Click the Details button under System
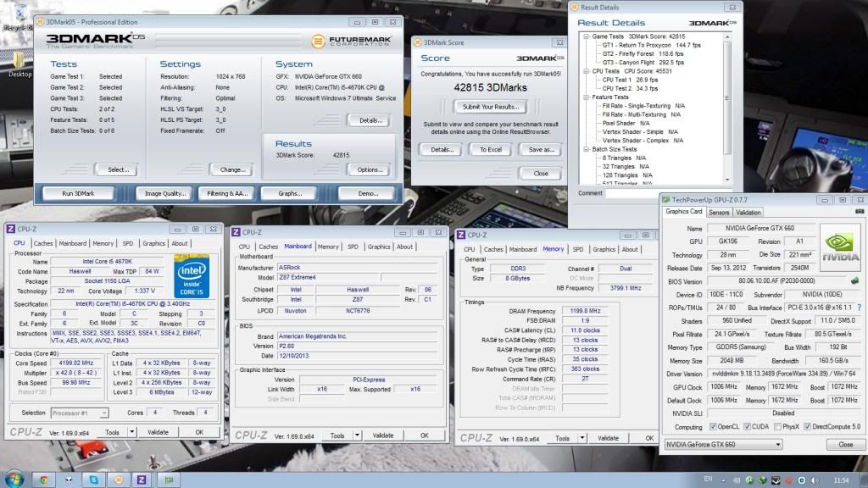The height and width of the screenshot is (488, 868). [370, 120]
